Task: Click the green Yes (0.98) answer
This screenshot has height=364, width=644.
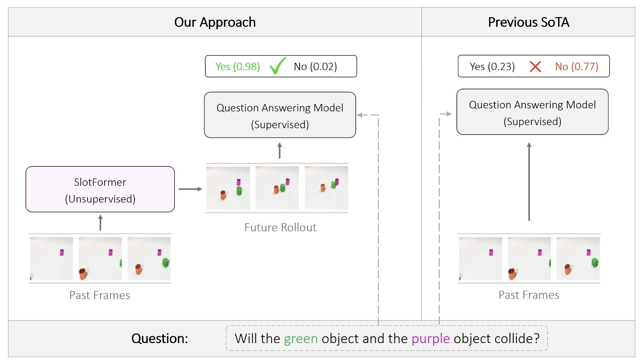Action: point(238,66)
